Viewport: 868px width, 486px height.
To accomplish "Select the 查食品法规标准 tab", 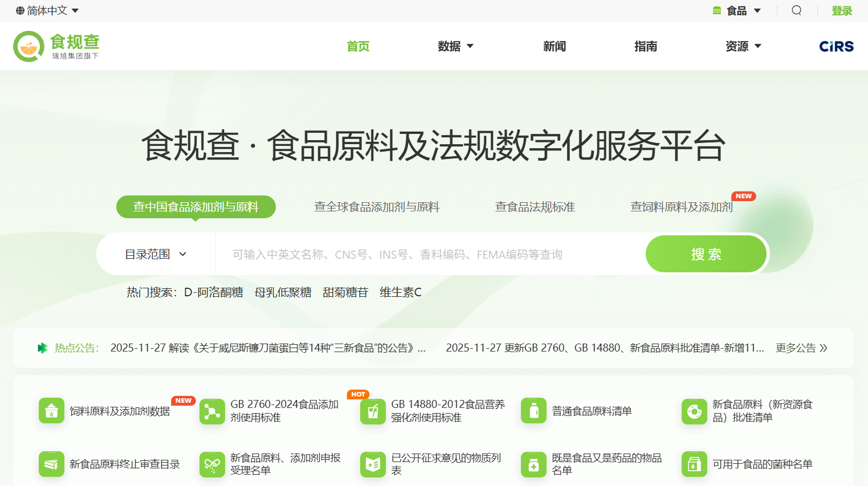I will (535, 207).
